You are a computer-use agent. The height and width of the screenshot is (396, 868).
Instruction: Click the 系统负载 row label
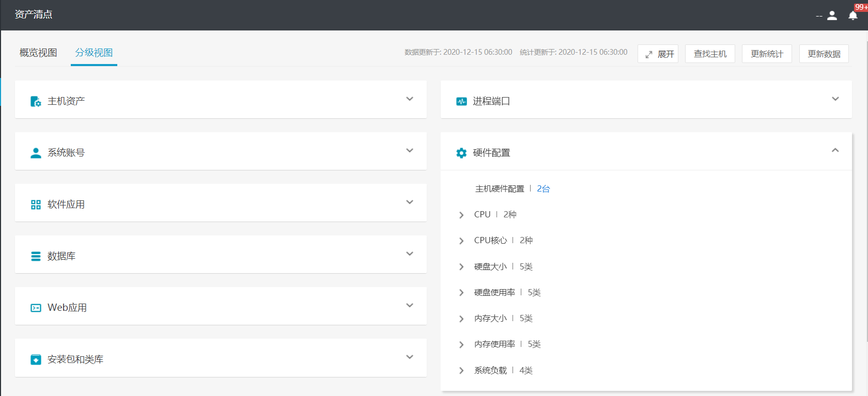pos(490,371)
